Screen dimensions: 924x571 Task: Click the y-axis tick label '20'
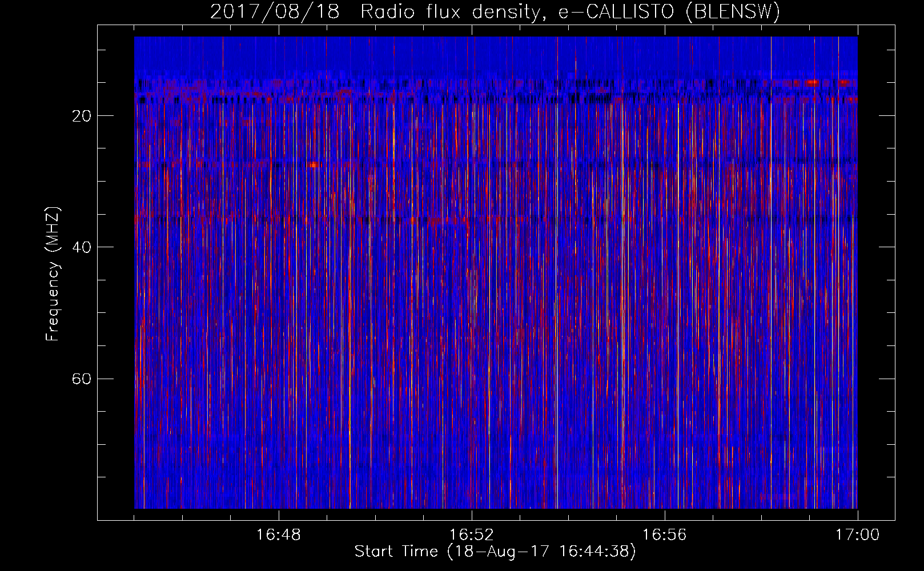point(82,116)
